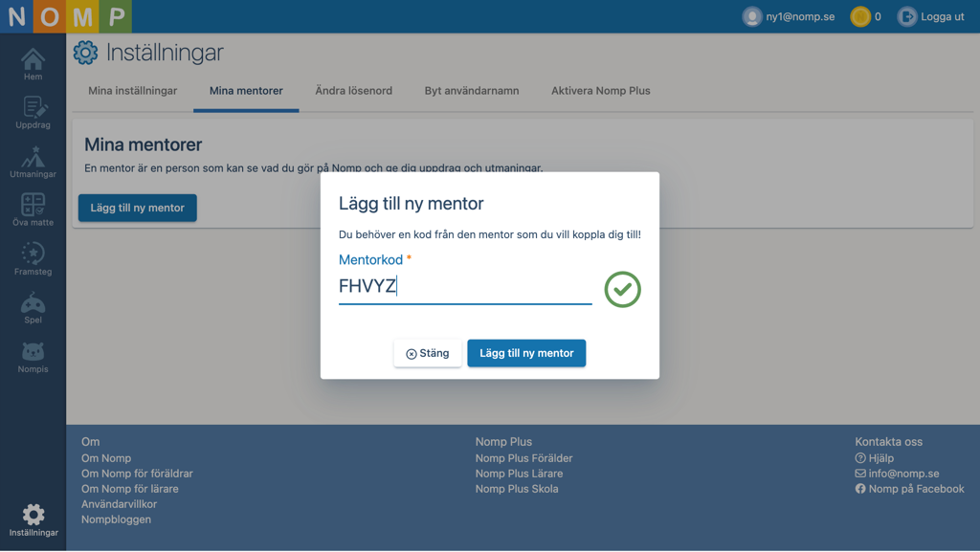Open Nomp på Facebook link

(x=909, y=489)
